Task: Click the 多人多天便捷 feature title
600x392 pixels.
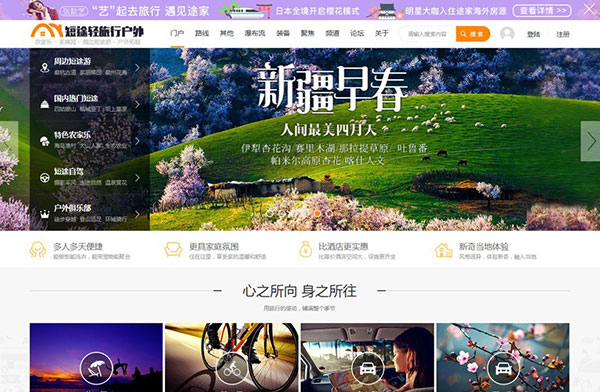Action: coord(78,247)
